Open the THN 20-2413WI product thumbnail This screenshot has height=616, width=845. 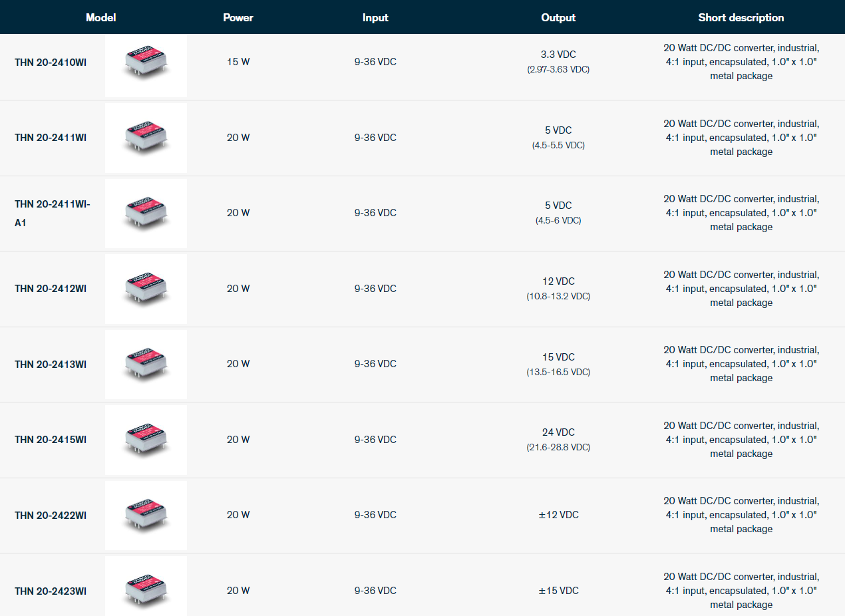(146, 364)
